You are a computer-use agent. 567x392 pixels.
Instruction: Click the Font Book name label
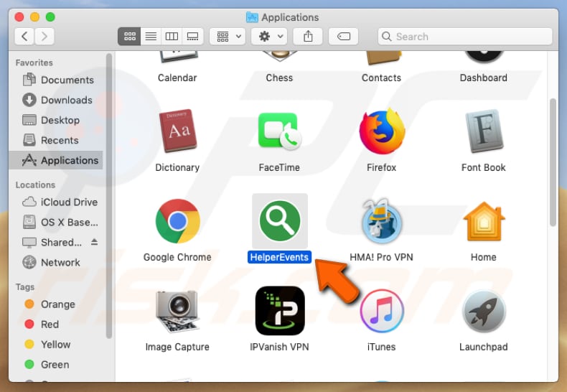(x=484, y=167)
